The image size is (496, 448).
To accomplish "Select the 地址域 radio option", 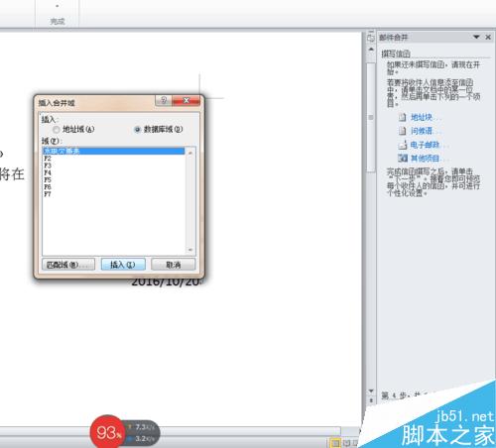I will coord(57,130).
